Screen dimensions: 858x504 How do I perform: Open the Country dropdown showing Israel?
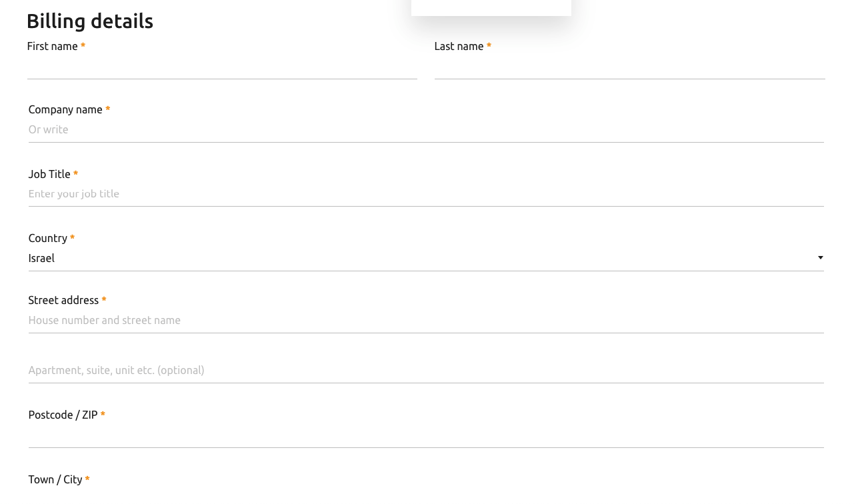click(426, 259)
